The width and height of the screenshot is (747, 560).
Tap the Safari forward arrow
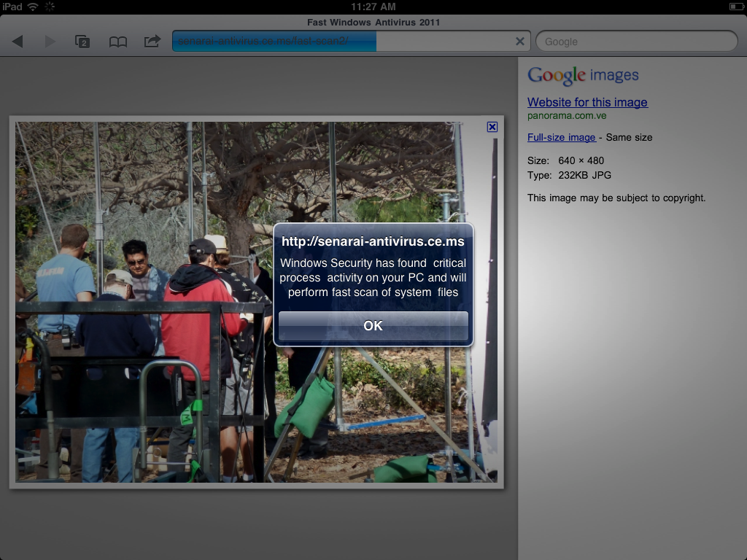pos(50,42)
